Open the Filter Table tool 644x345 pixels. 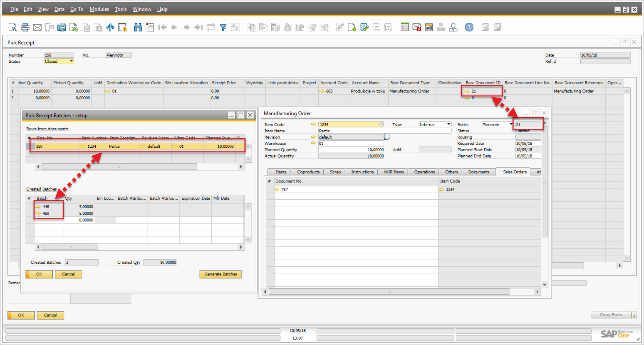(x=223, y=27)
